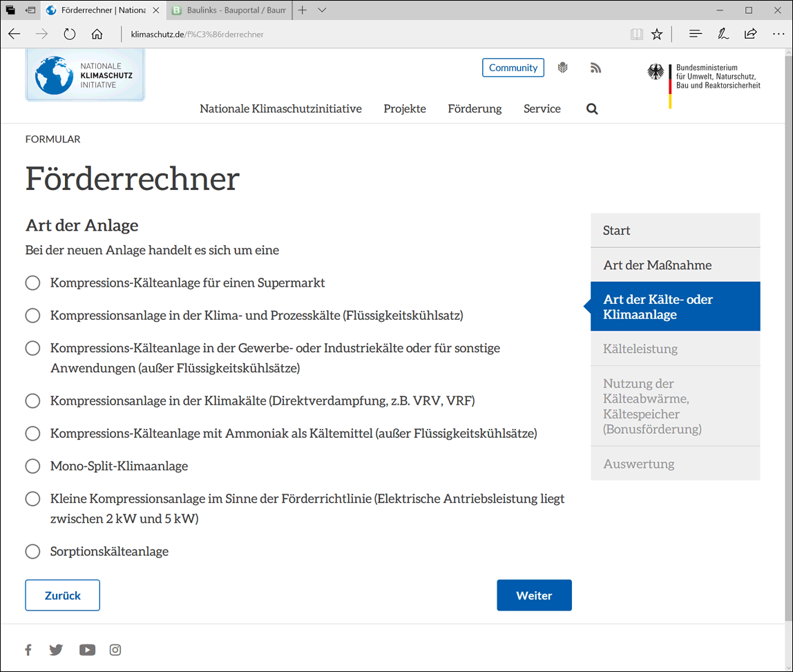Select Ammoniak als Kältemittel option
The height and width of the screenshot is (672, 793).
tap(33, 433)
